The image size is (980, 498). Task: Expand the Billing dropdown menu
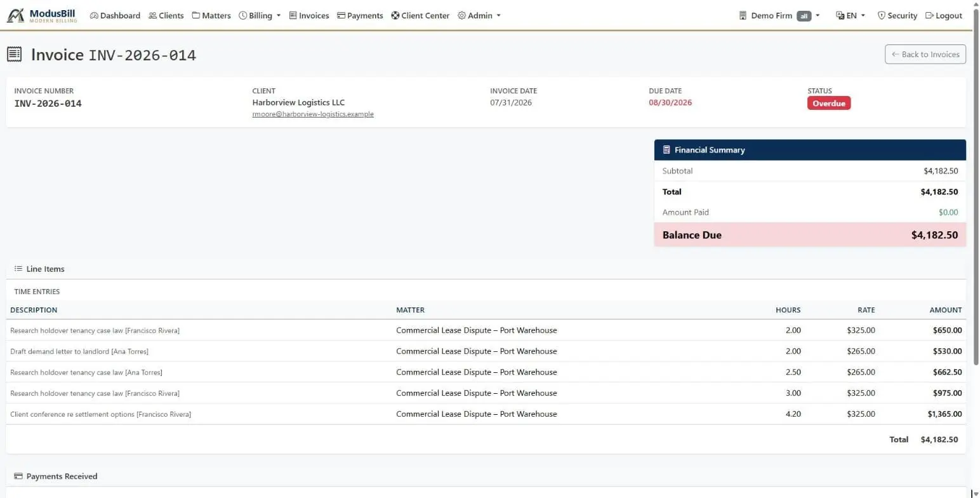(x=260, y=15)
